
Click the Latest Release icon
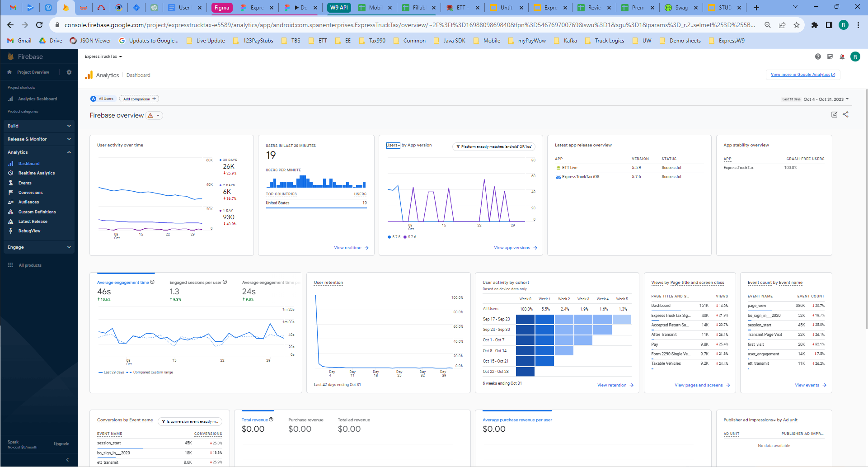[x=11, y=222]
